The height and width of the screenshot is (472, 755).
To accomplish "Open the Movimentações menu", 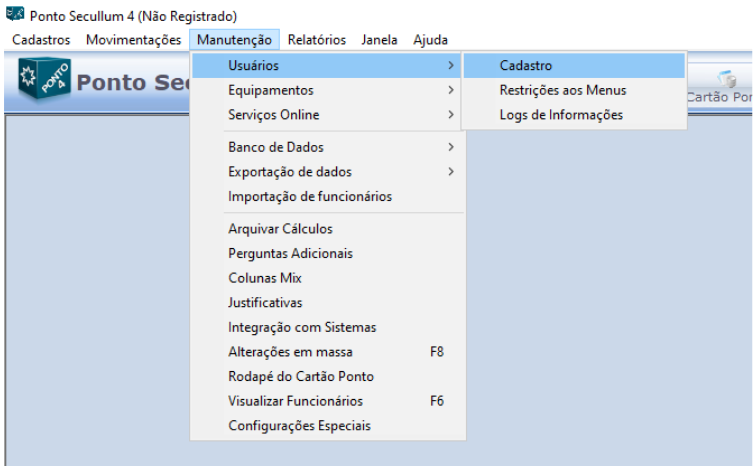I will click(x=134, y=40).
